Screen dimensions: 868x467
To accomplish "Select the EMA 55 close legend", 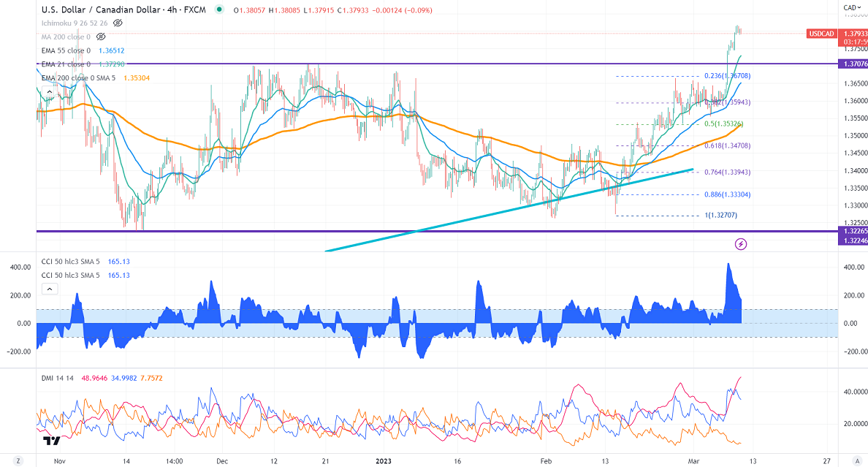I will 66,50.
